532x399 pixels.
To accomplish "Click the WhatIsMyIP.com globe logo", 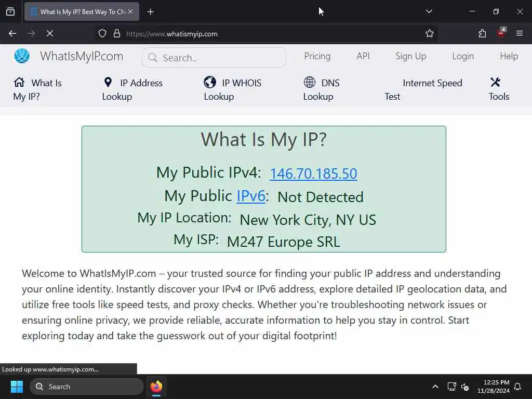I will coord(22,56).
